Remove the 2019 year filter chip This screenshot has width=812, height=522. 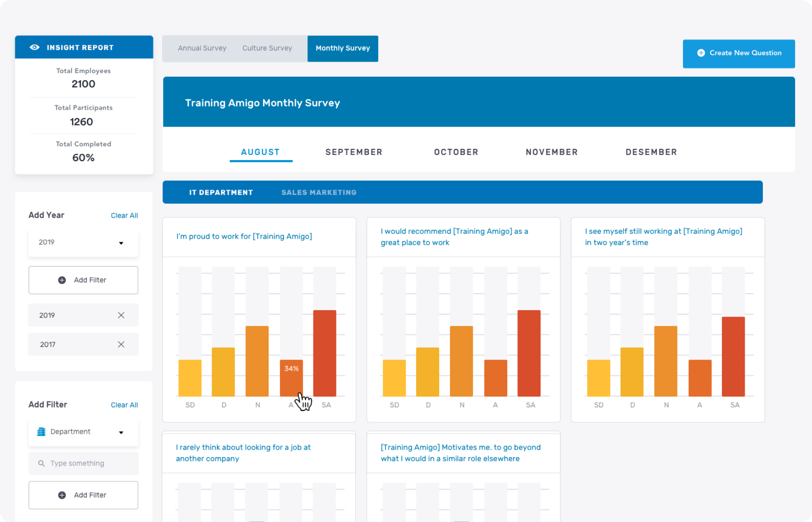click(x=121, y=315)
